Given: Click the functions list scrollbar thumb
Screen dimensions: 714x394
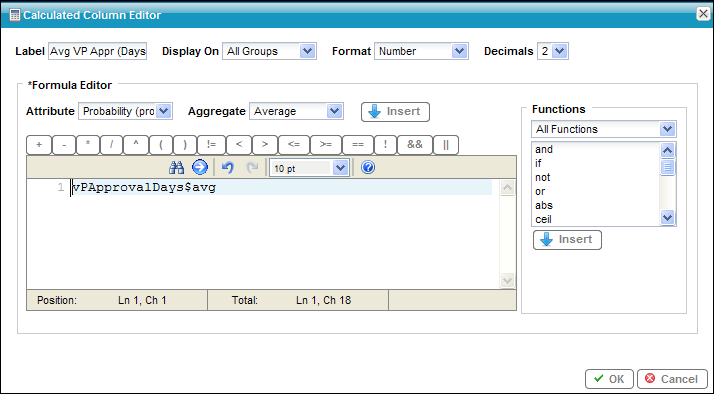Looking at the screenshot, I should [x=668, y=168].
